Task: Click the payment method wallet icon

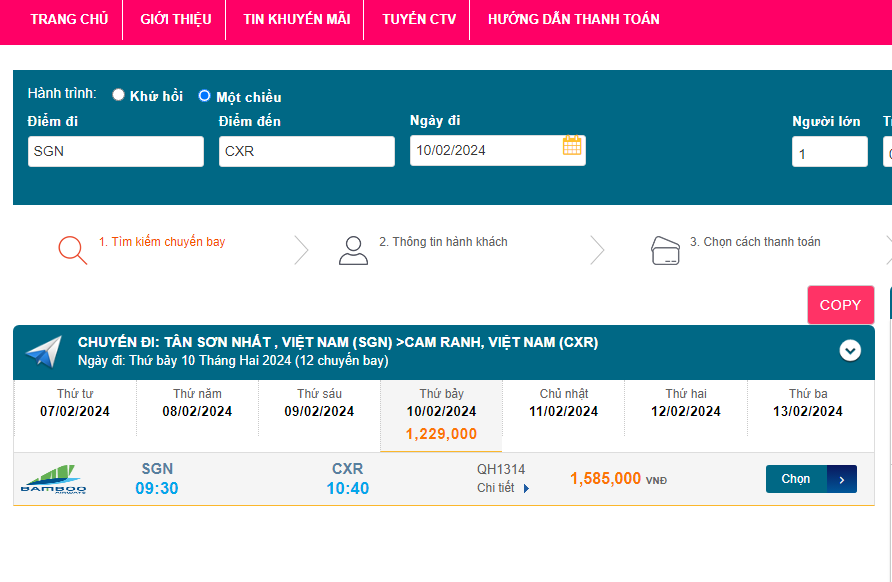Action: click(x=666, y=249)
